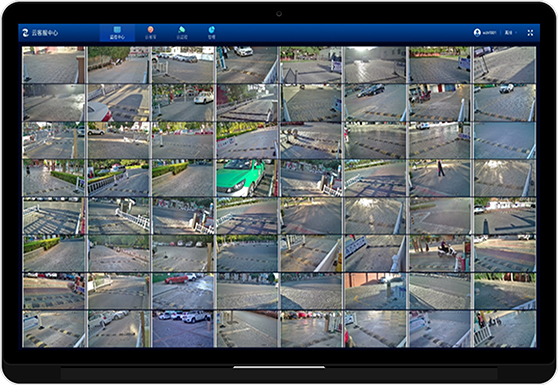The height and width of the screenshot is (385, 558).
Task: Open the feed with row of white SUVs
Action: point(183,329)
